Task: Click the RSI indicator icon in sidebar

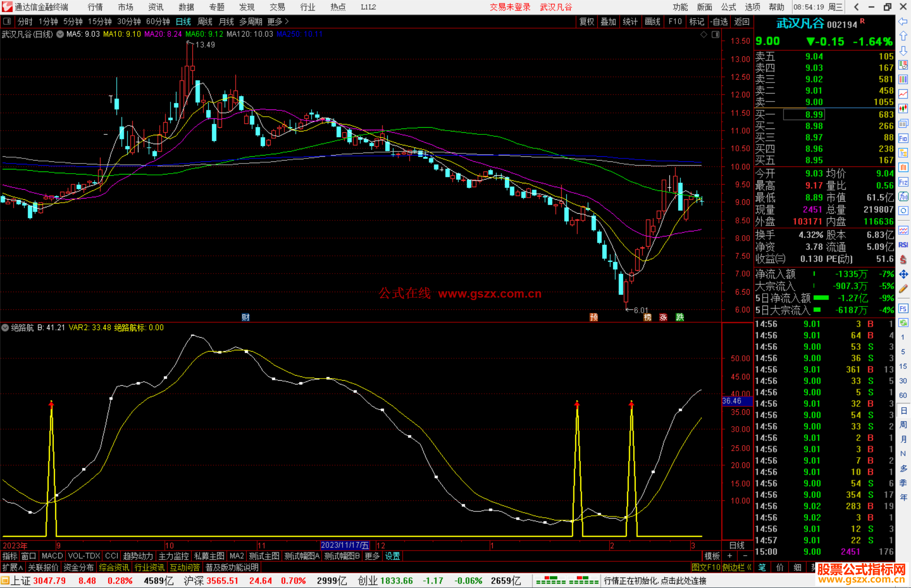Action: (903, 245)
